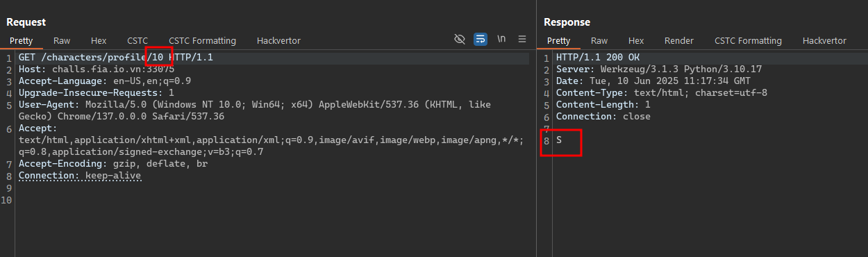Image resolution: width=868 pixels, height=257 pixels.
Task: Click the Connection: keep-alive request header
Action: tap(80, 176)
